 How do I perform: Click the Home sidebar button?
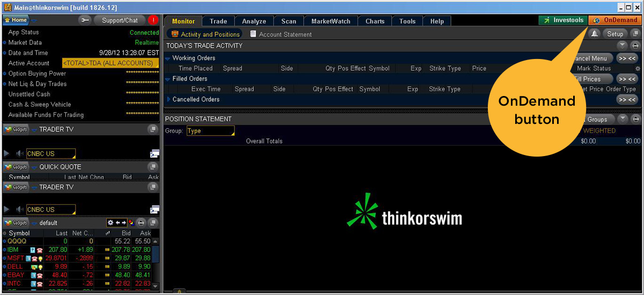16,20
